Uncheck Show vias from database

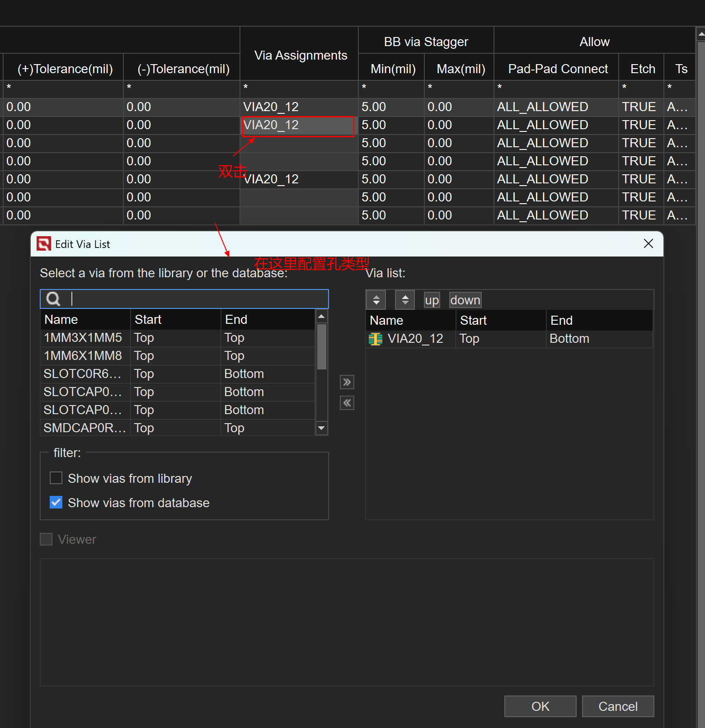tap(56, 502)
